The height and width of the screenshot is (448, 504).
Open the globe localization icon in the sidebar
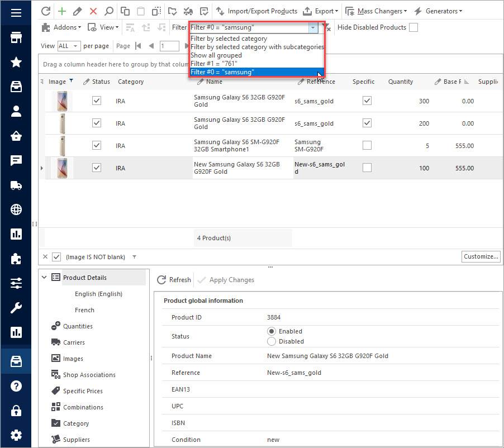tap(16, 209)
